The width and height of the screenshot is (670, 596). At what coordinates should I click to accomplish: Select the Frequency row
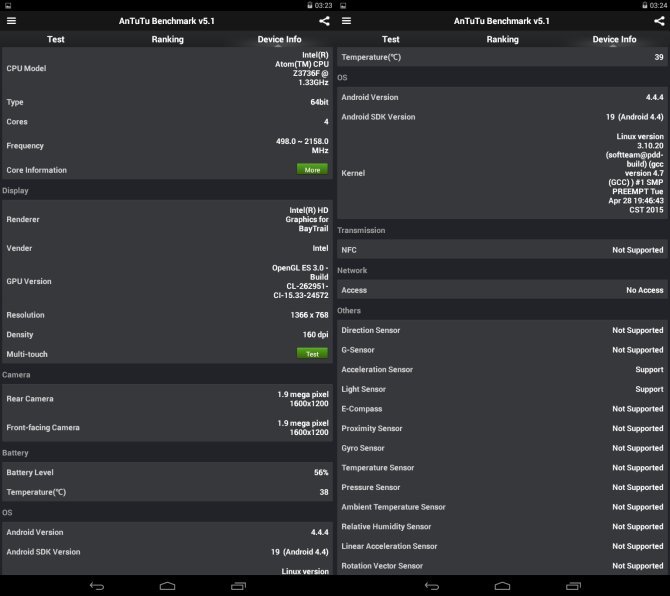click(x=168, y=146)
